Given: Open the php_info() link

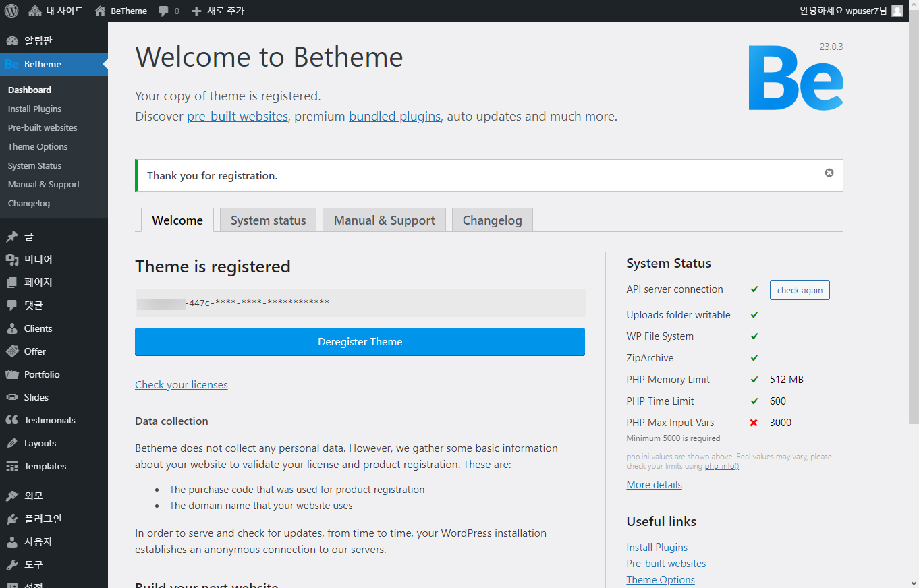Looking at the screenshot, I should 722,466.
